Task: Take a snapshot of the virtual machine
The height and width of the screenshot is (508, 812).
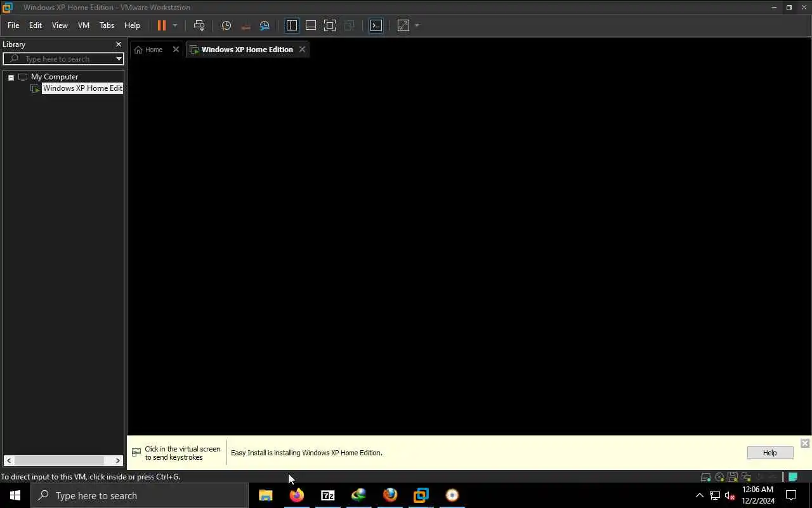Action: (x=226, y=25)
